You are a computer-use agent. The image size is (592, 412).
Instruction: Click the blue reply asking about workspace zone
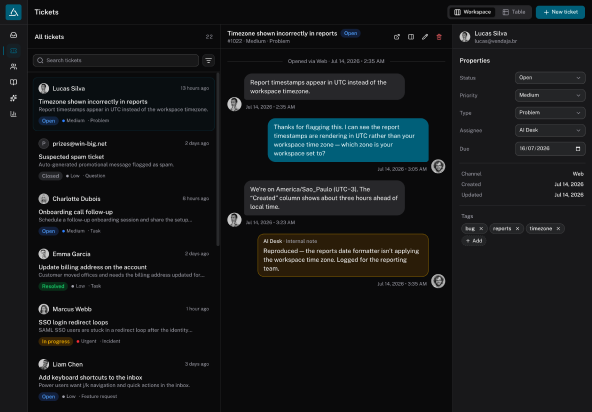click(348, 140)
